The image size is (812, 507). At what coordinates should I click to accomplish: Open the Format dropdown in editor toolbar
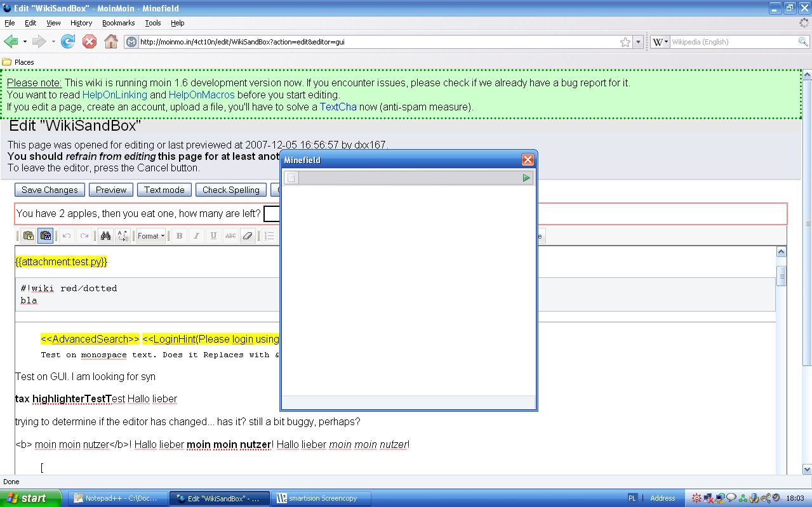[x=151, y=236]
